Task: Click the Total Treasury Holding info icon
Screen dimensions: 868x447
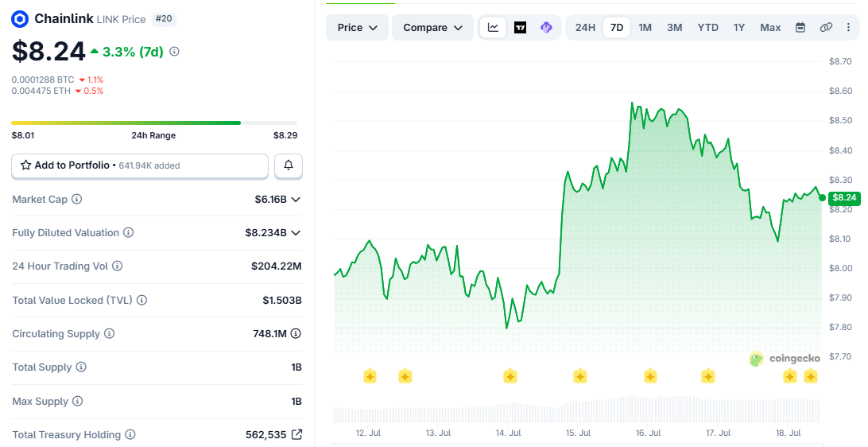Action: (x=130, y=434)
